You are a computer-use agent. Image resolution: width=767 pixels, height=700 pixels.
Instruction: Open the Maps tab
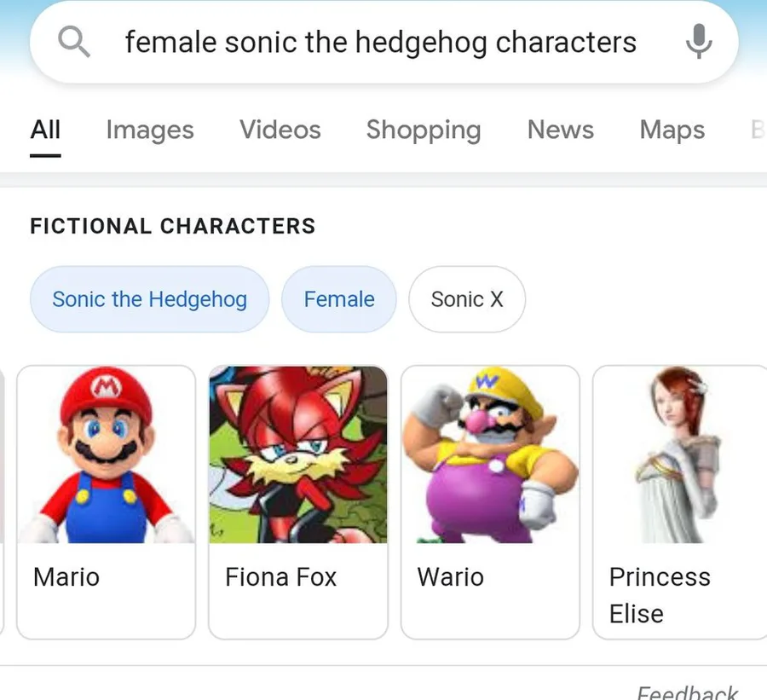pos(672,130)
